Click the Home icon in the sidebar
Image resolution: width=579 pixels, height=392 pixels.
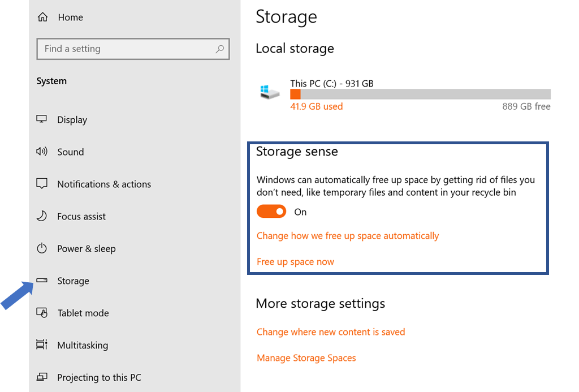tap(42, 17)
